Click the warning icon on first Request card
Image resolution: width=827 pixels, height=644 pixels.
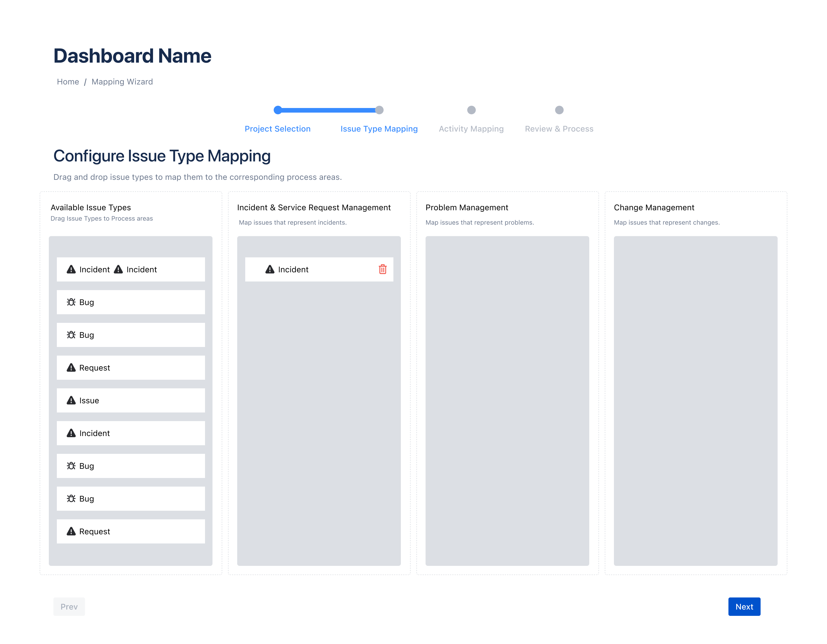(x=71, y=367)
